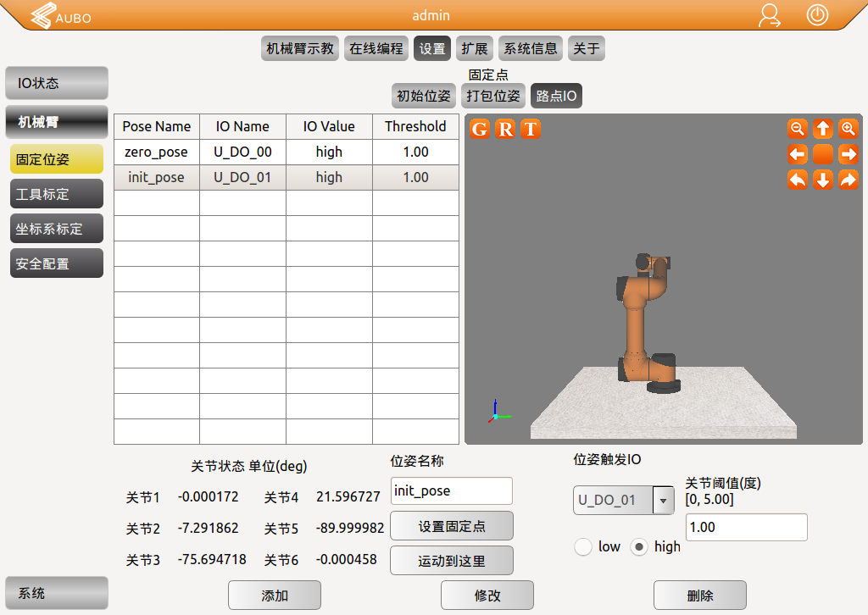Pan the 3D view left with arrow
The width and height of the screenshot is (868, 615).
point(797,154)
